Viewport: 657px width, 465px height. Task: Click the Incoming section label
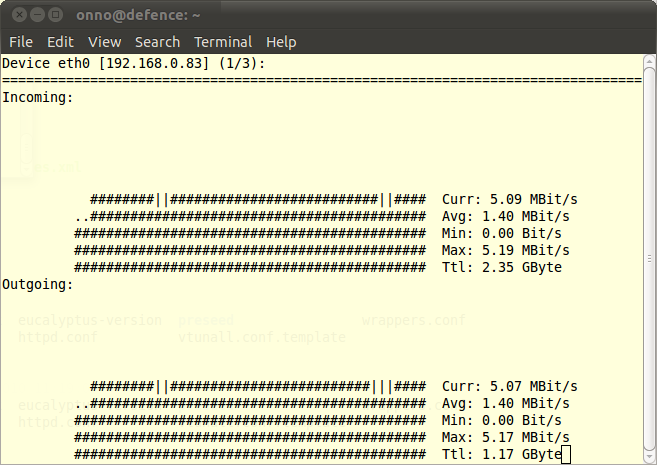coord(38,98)
